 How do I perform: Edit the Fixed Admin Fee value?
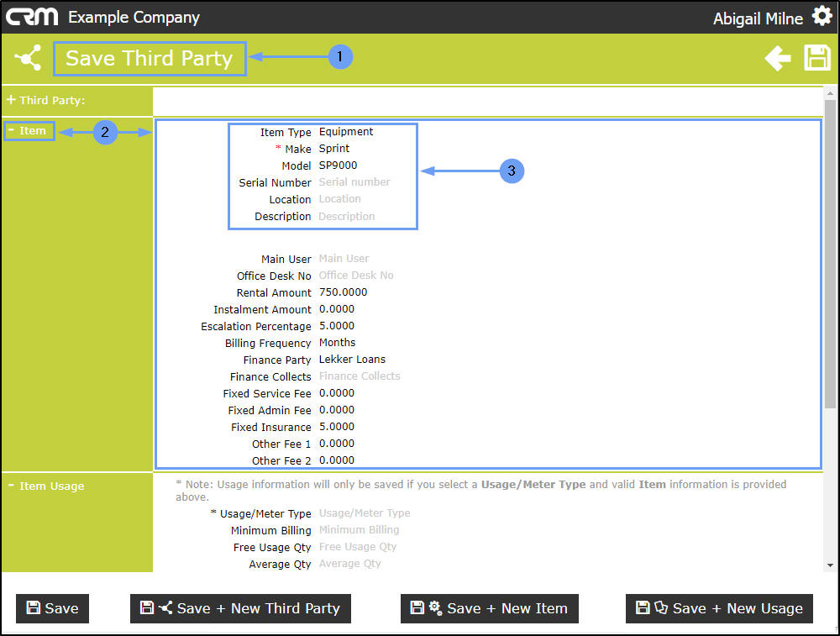[x=337, y=410]
